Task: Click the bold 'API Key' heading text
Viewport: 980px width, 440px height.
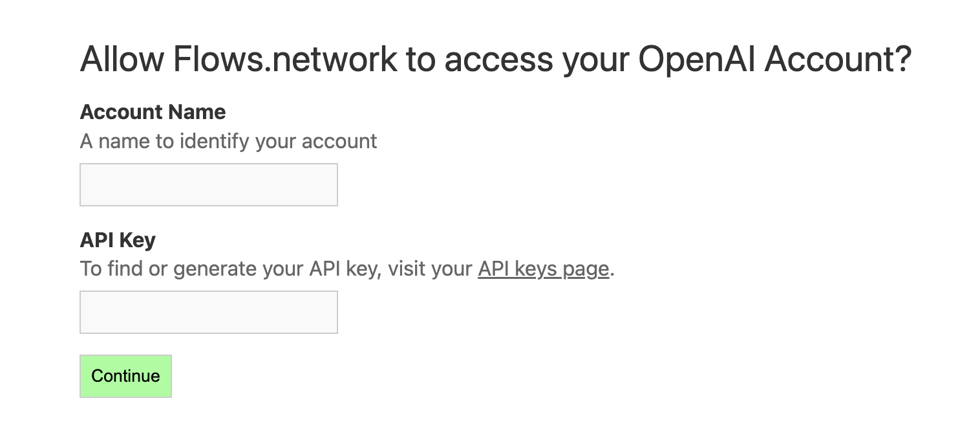Action: tap(118, 240)
